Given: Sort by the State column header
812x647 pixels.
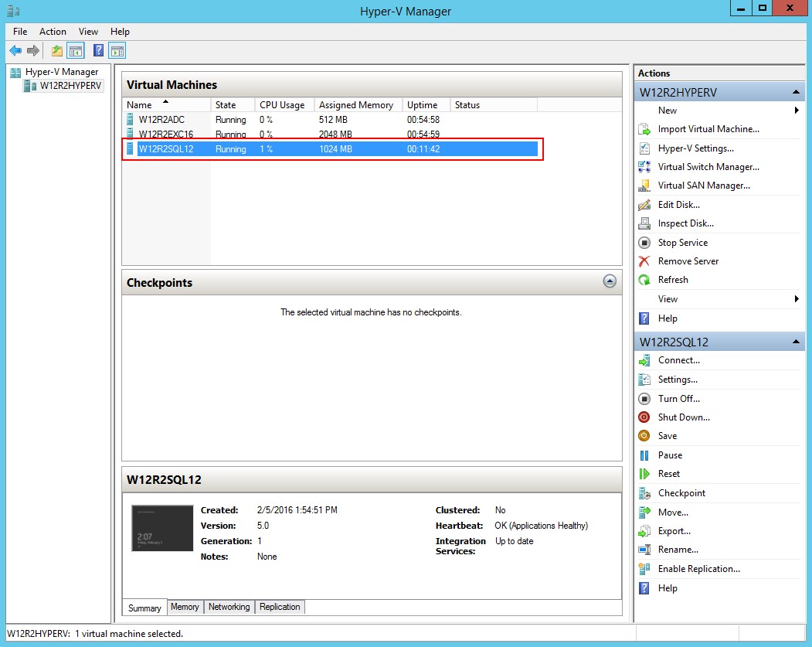Looking at the screenshot, I should coord(233,104).
